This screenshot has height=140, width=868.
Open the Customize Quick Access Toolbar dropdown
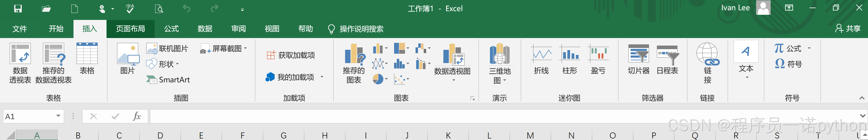[242, 9]
